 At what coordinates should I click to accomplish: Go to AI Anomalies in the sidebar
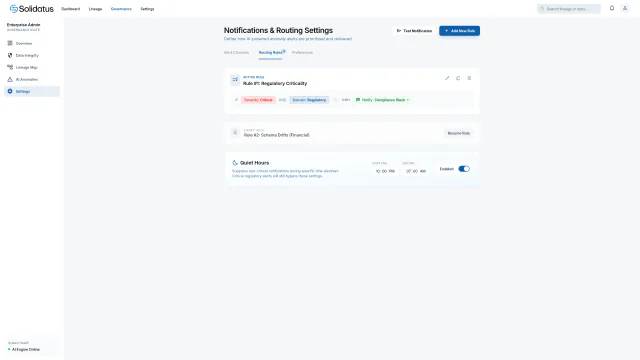(x=32, y=79)
